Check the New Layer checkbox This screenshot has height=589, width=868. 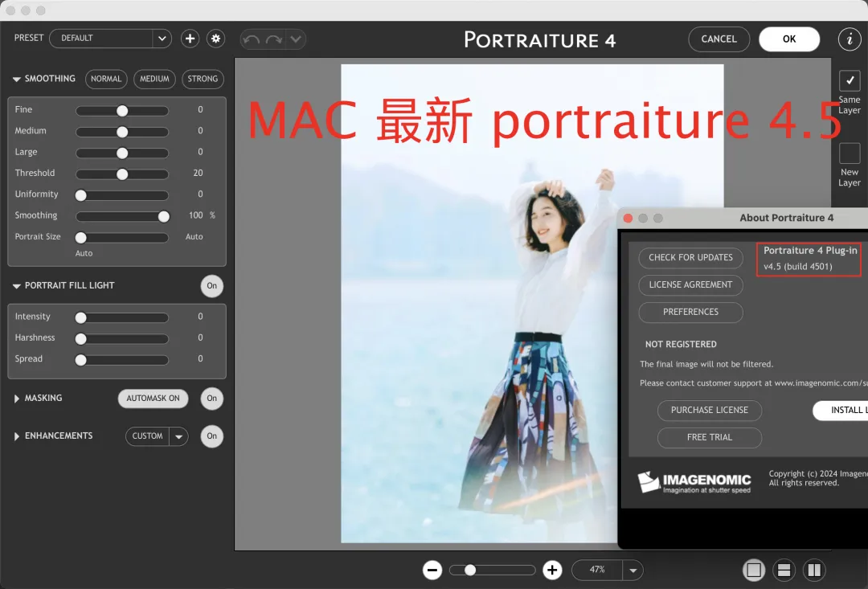(x=850, y=153)
